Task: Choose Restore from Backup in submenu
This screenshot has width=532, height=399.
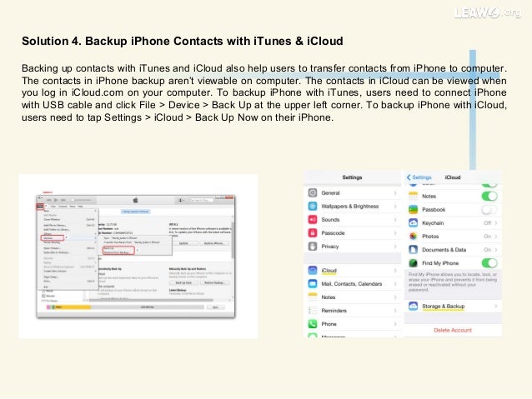Action: (x=118, y=252)
